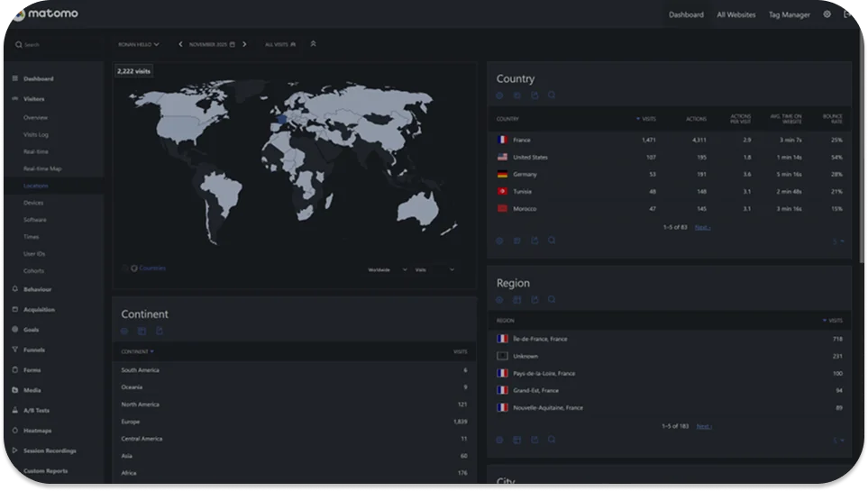Open the NOVEMBER 2025 date picker
Viewport: 868px width, 491px height.
(x=212, y=44)
